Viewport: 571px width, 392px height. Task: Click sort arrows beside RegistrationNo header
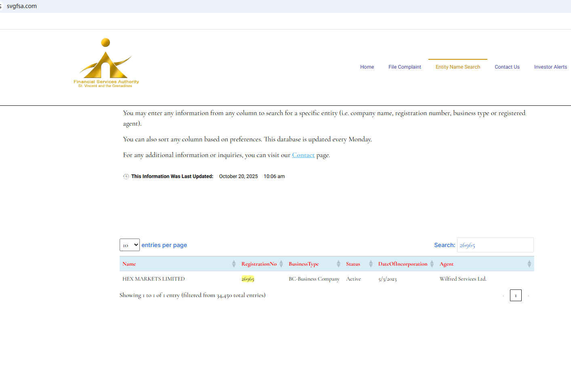pyautogui.click(x=281, y=264)
